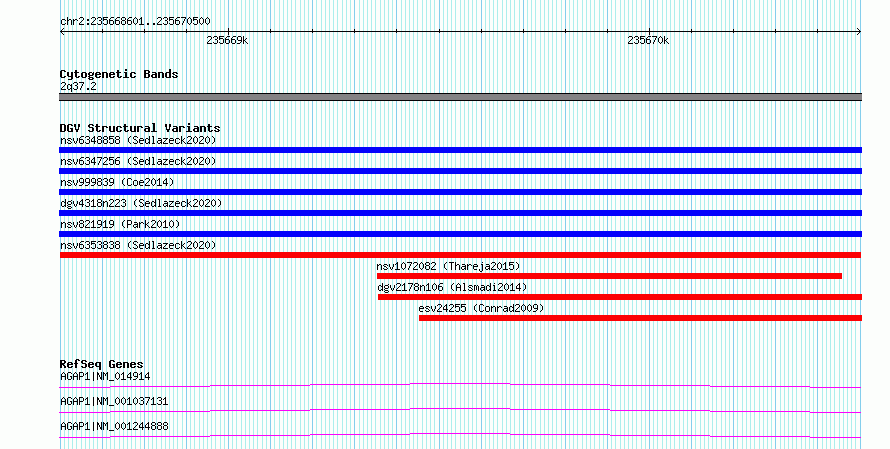
Task: Open transcript label AGAP1|NM_001244888
Action: 114,426
